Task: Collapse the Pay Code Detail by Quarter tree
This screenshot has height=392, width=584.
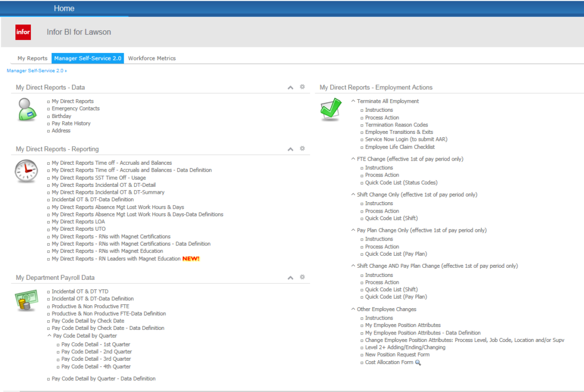Action: (x=50, y=336)
